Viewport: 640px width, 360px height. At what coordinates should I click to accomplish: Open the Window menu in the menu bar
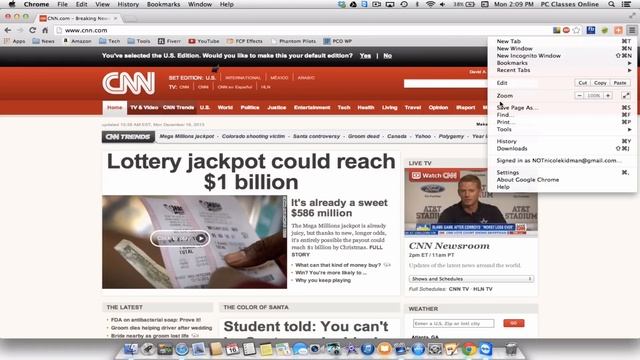pyautogui.click(x=200, y=4)
